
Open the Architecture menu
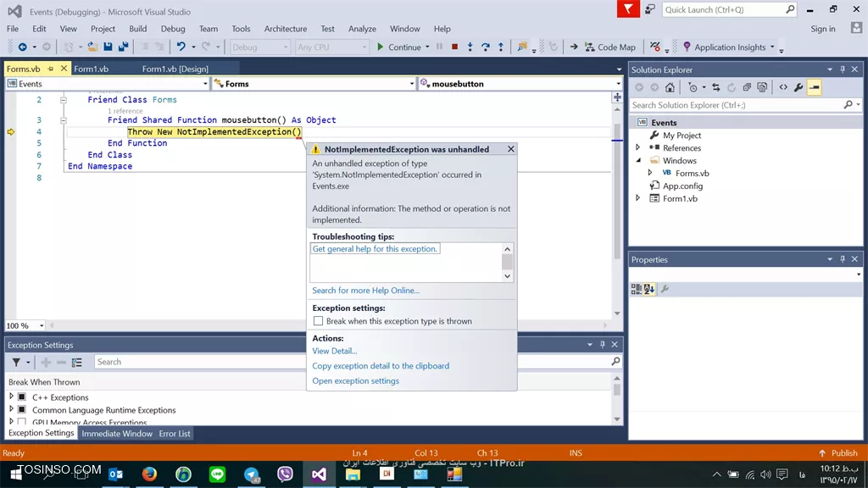[x=285, y=29]
